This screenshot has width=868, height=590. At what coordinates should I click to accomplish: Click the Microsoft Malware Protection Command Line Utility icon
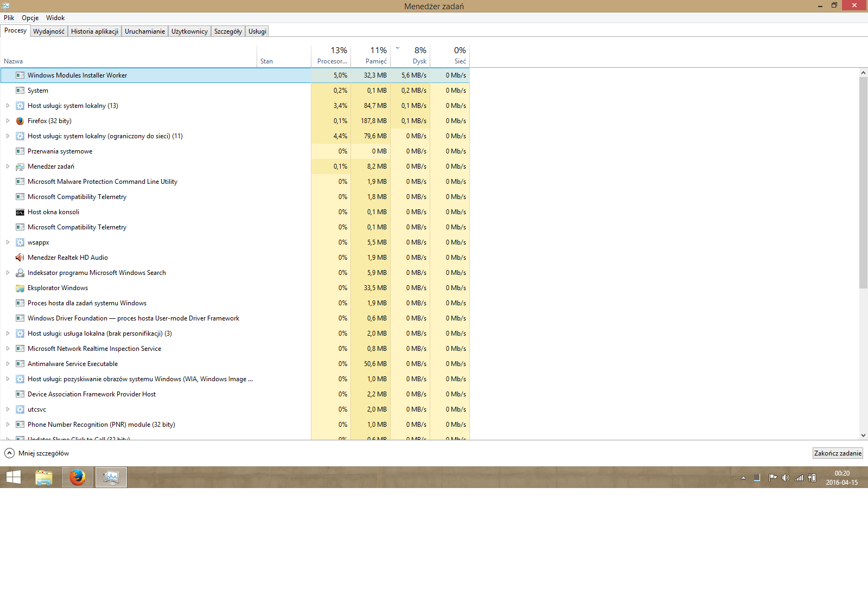tap(20, 182)
